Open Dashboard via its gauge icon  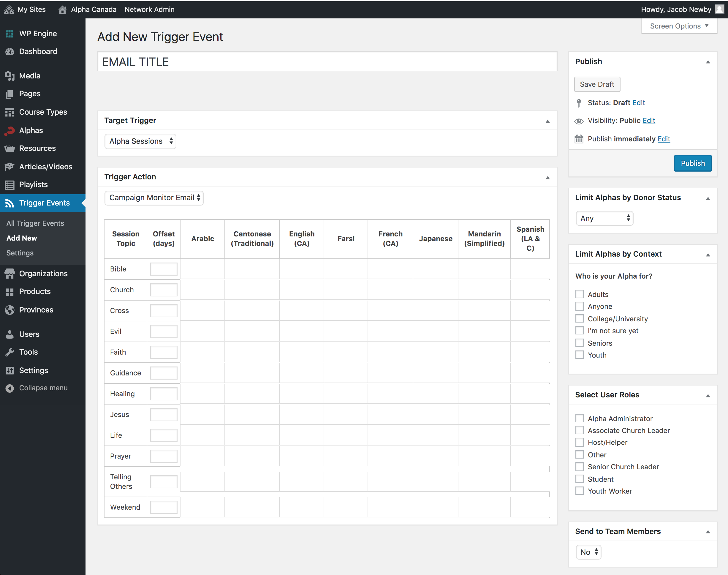coord(10,51)
